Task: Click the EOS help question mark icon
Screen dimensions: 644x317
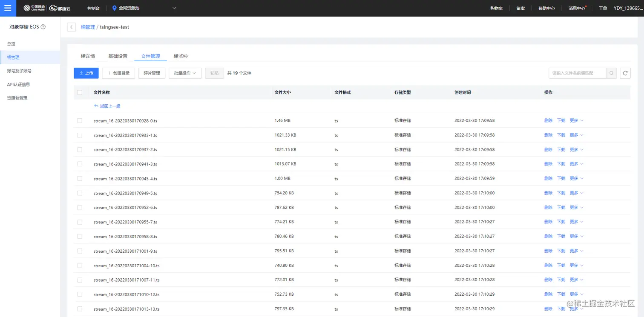Action: click(43, 27)
